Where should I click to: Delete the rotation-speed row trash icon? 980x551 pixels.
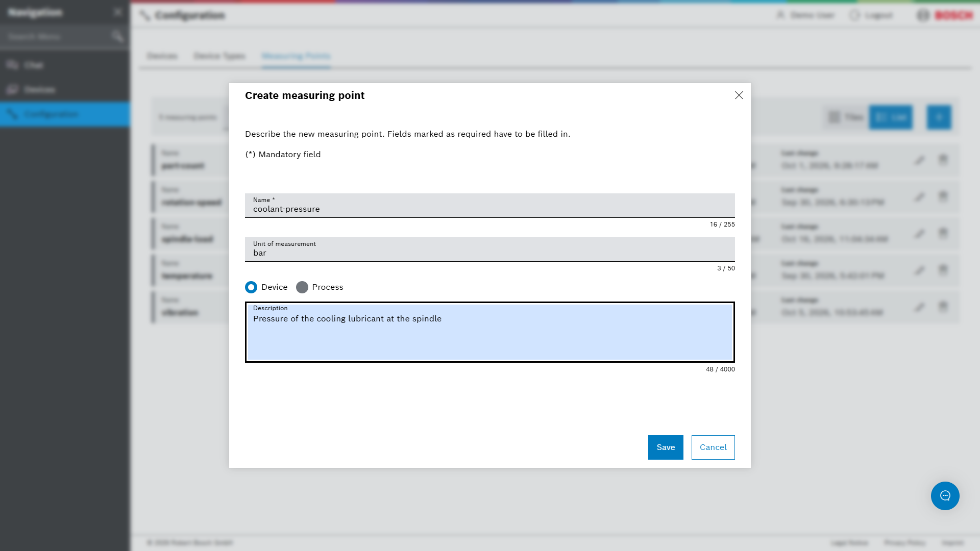[943, 196]
